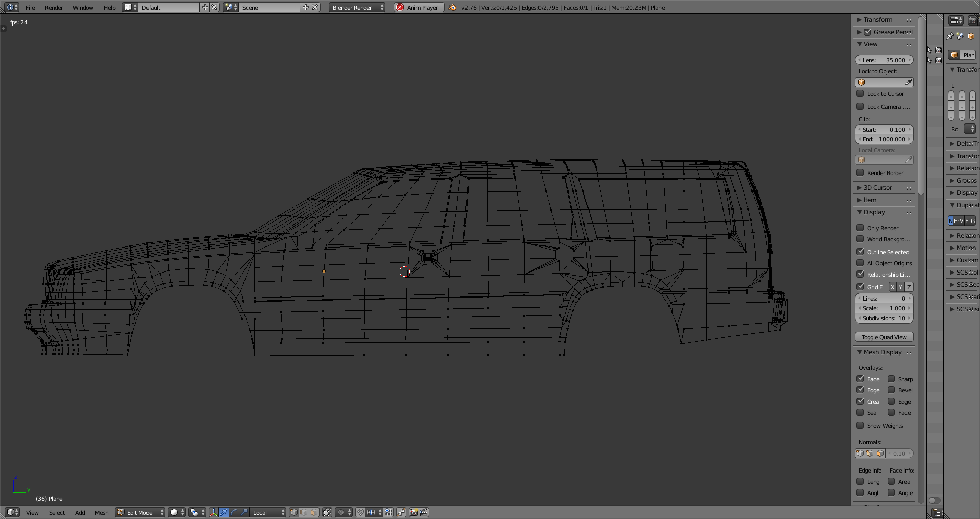Expand the 3D Cursor panel
The width and height of the screenshot is (980, 519).
tap(878, 188)
